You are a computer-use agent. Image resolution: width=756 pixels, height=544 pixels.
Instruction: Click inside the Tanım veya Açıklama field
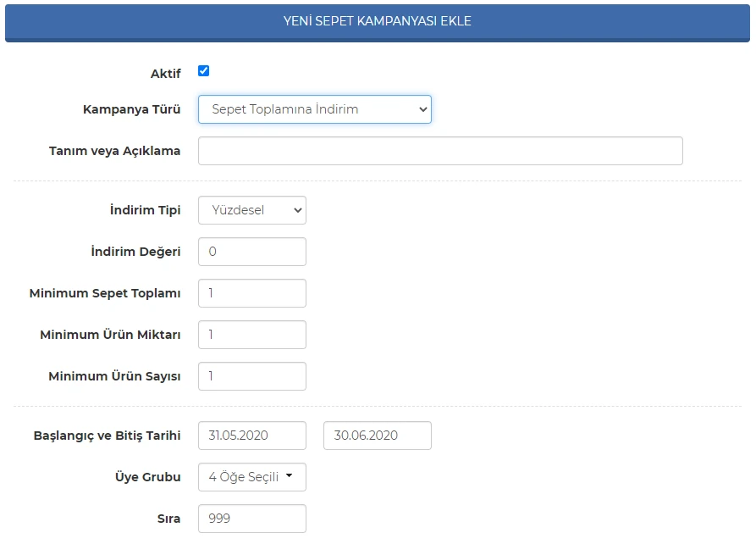point(439,150)
